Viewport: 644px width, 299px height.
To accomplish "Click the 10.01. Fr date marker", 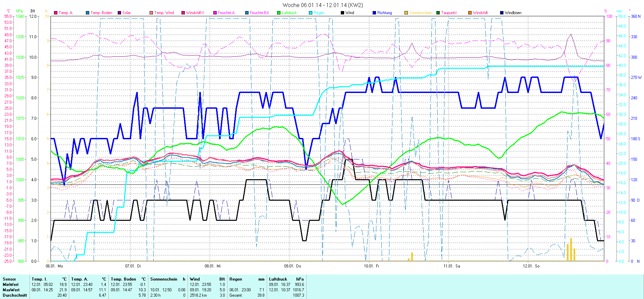I will 372,266.
